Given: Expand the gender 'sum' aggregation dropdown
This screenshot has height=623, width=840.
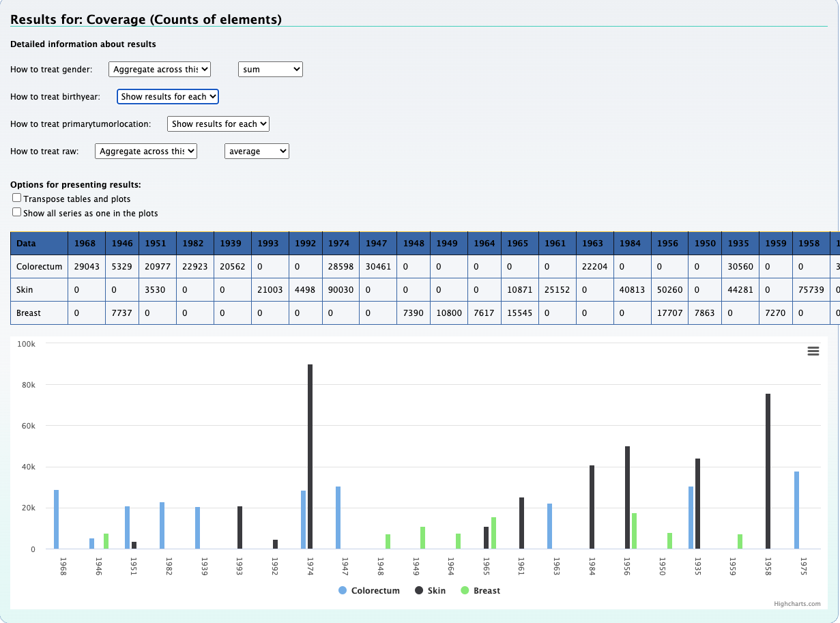Looking at the screenshot, I should click(x=270, y=69).
